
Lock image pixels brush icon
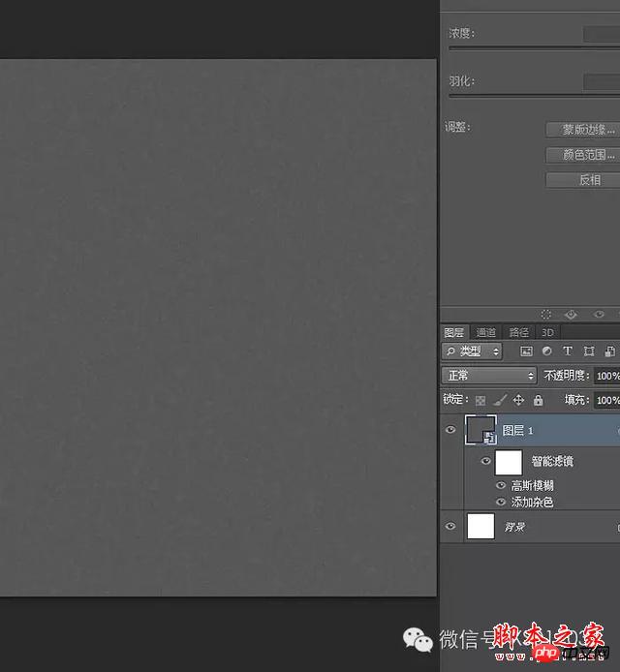(500, 400)
